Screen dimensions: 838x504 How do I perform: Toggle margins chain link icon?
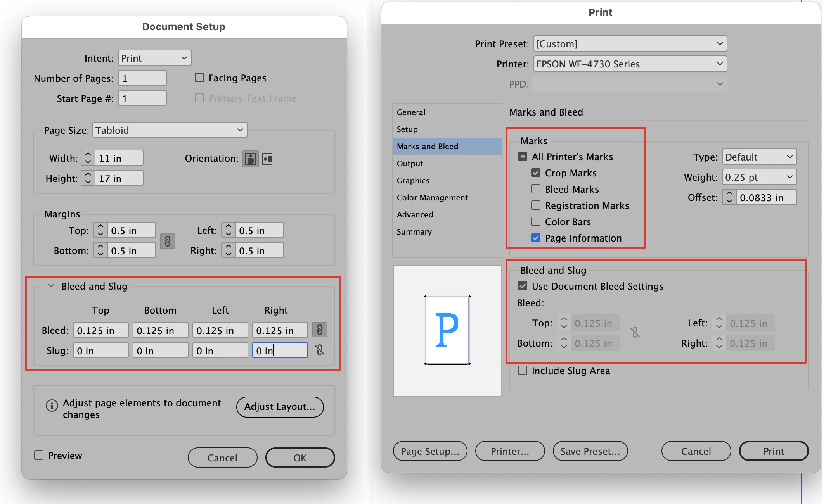tap(168, 241)
